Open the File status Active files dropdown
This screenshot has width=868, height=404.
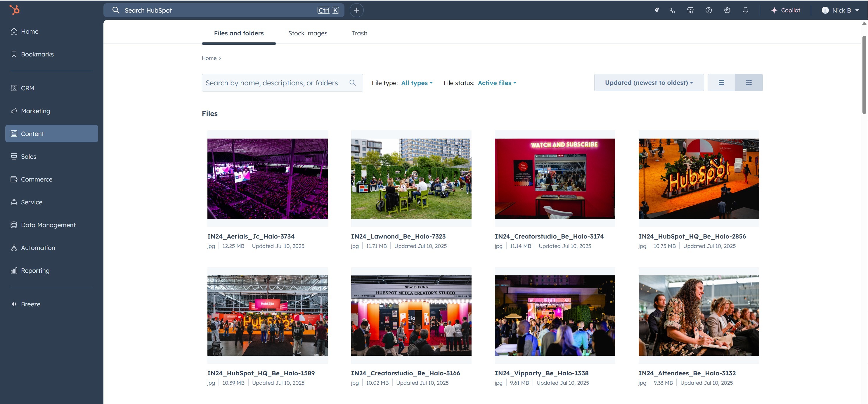497,83
